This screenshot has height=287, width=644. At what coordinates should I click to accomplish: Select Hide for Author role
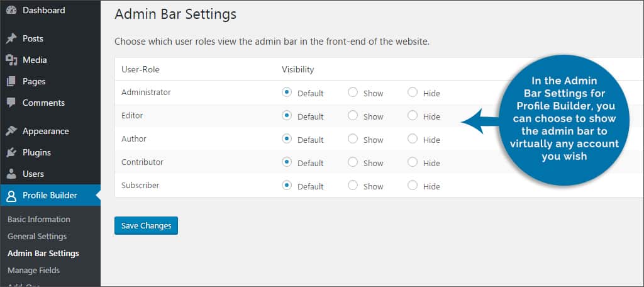pos(413,138)
